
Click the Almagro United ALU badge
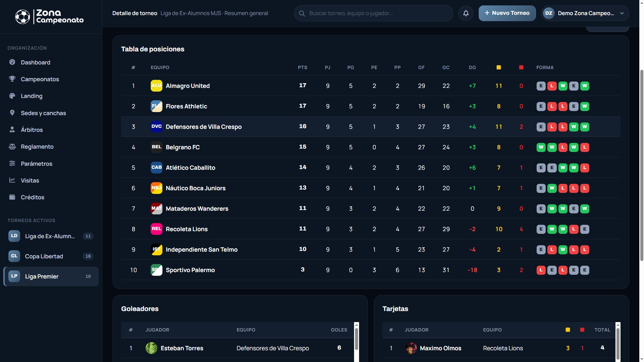click(156, 86)
